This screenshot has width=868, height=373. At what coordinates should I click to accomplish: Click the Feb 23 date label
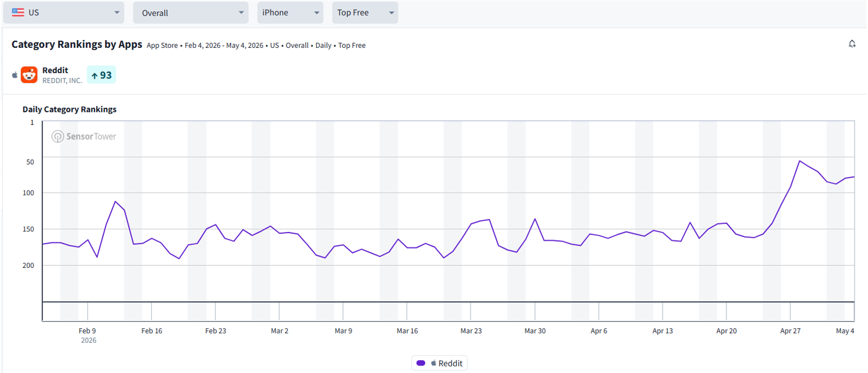coord(216,331)
